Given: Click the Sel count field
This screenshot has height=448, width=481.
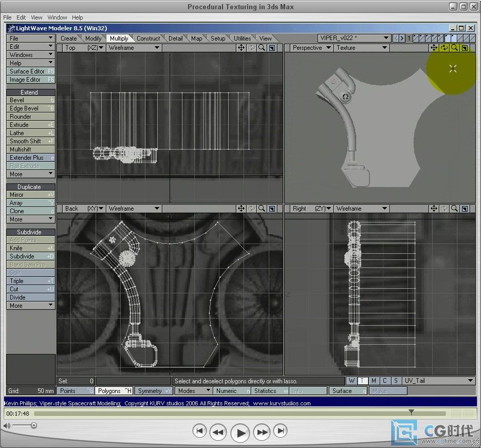Looking at the screenshot, I should click(x=76, y=381).
